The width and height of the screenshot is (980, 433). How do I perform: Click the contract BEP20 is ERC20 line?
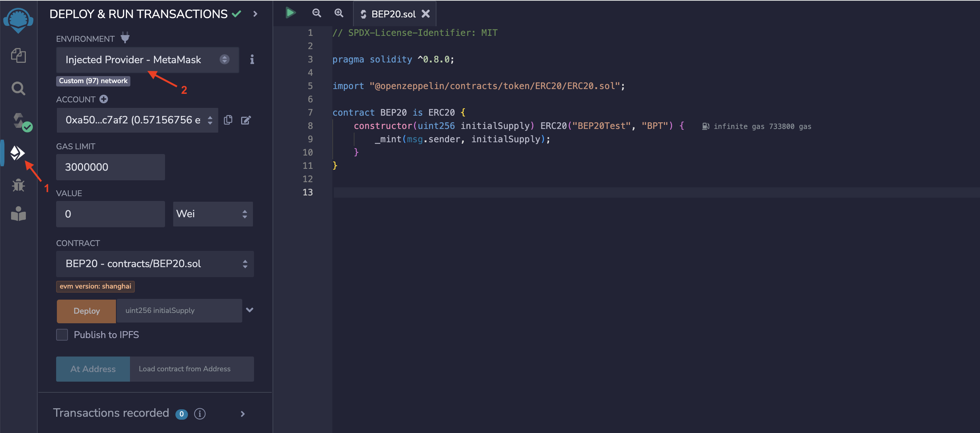tap(399, 113)
